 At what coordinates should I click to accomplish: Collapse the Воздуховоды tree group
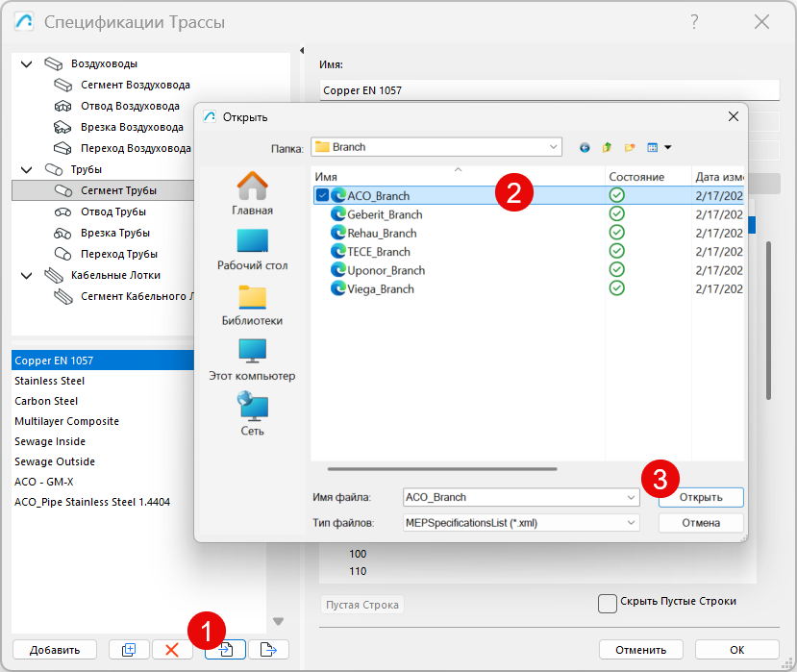[x=26, y=64]
